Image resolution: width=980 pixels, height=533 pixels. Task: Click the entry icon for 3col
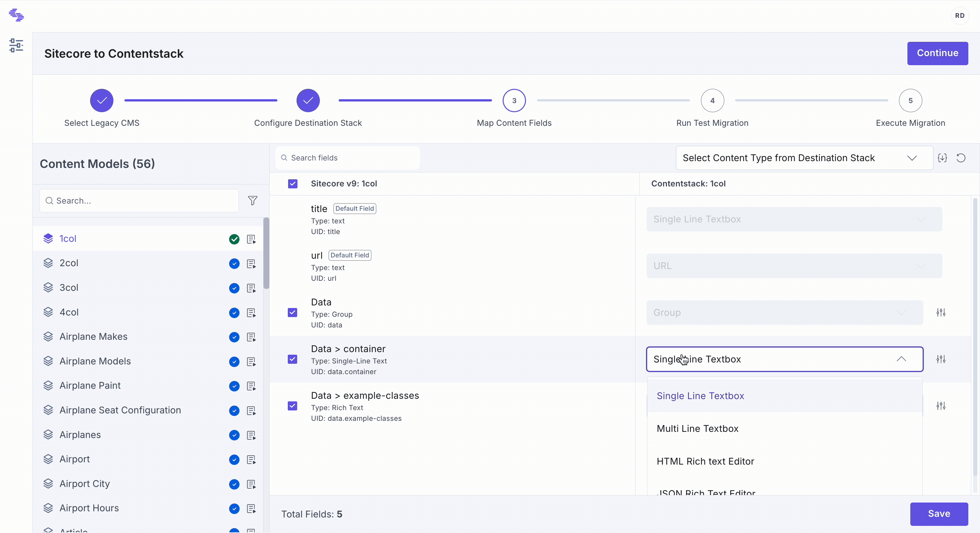251,288
